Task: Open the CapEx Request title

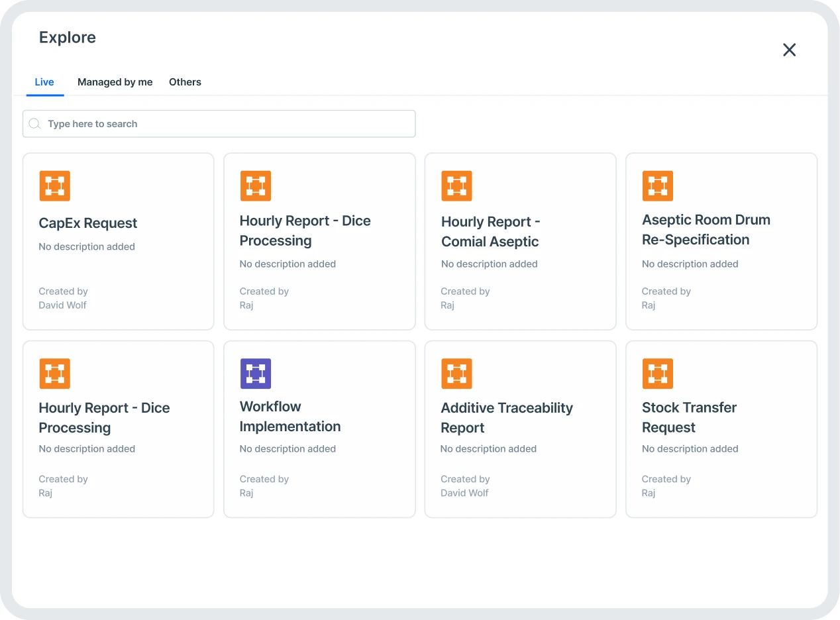Action: [x=88, y=223]
